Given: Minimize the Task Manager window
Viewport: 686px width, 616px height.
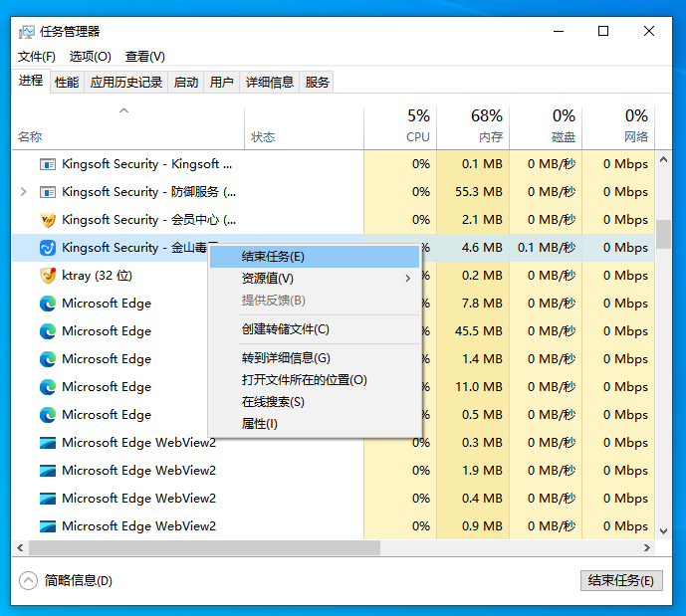Looking at the screenshot, I should click(x=559, y=31).
